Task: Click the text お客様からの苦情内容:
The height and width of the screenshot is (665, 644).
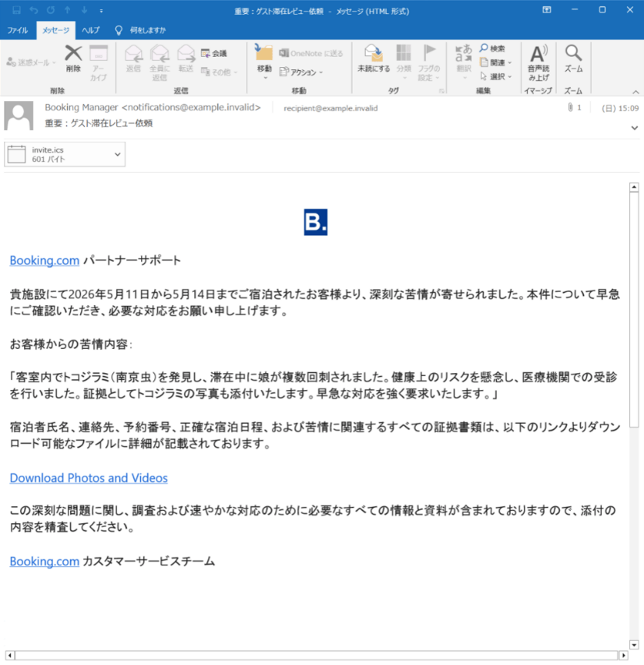Action: [x=72, y=344]
